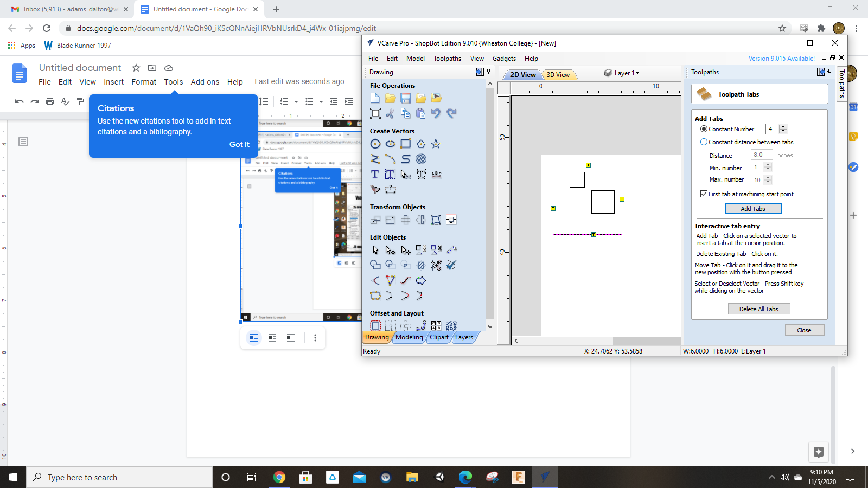The height and width of the screenshot is (488, 868).
Task: Toggle the Drawing panel pin
Action: pos(488,72)
